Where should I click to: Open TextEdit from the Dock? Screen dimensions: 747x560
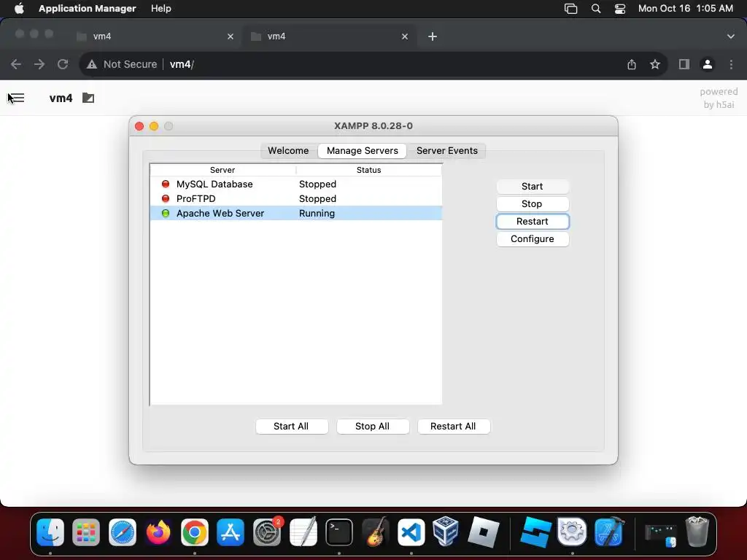pyautogui.click(x=303, y=532)
